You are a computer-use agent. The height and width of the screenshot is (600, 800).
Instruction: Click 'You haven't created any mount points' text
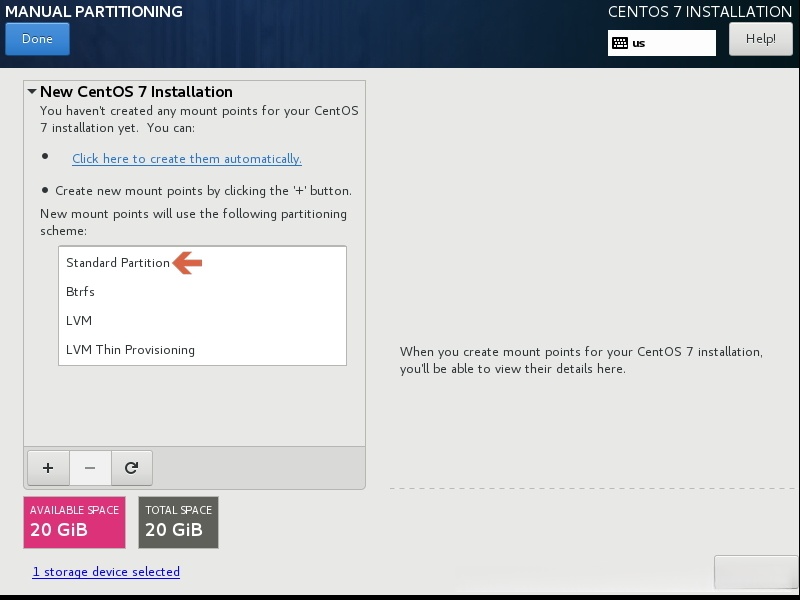coord(199,119)
